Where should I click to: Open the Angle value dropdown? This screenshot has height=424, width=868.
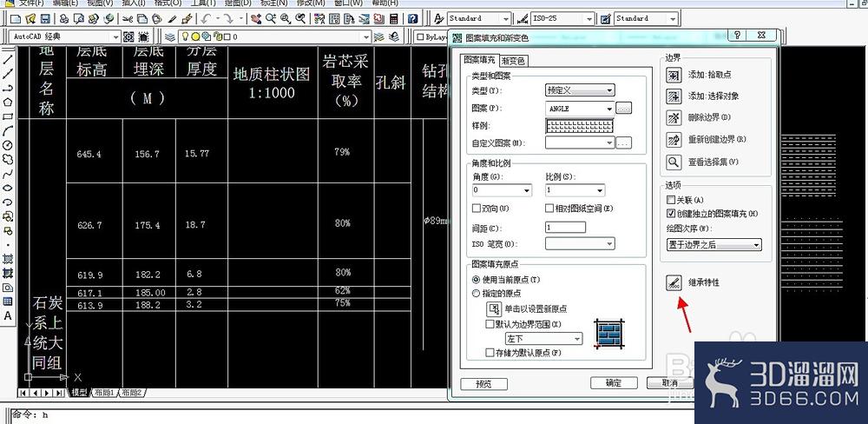(502, 190)
